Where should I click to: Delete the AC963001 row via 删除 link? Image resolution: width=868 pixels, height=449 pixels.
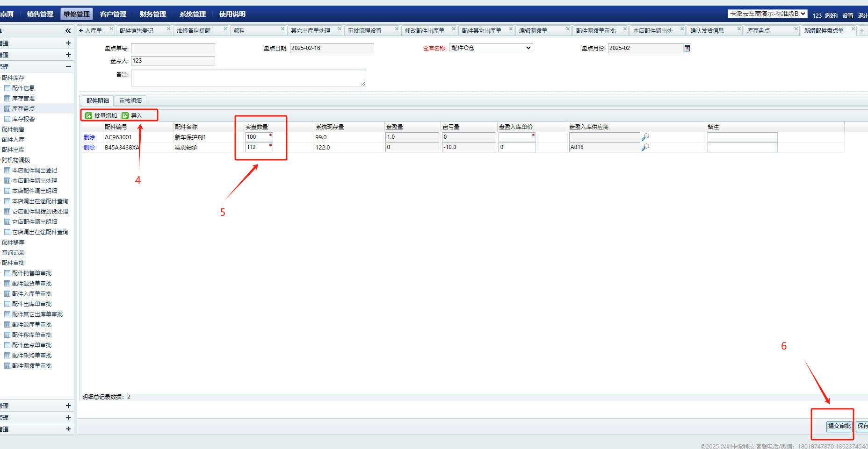point(89,137)
